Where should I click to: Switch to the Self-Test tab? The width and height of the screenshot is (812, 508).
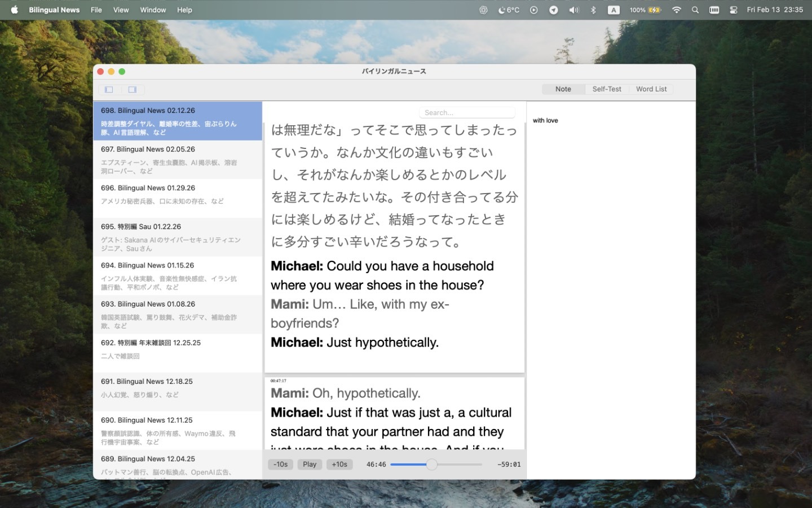(x=607, y=89)
